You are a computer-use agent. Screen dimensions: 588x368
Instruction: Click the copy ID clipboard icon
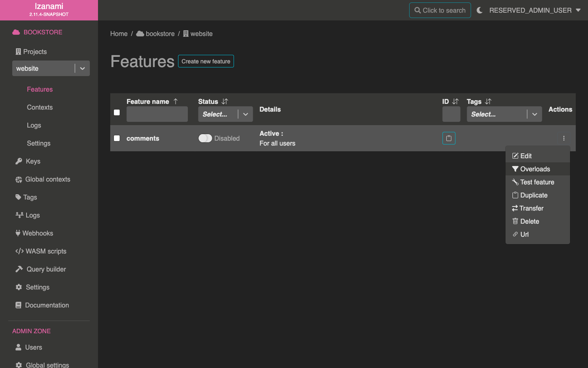point(448,138)
